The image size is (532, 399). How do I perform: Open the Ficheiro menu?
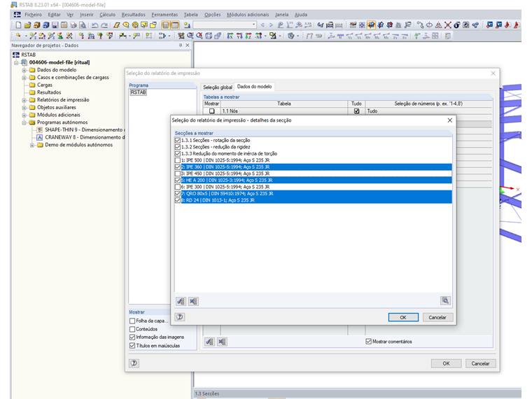33,15
